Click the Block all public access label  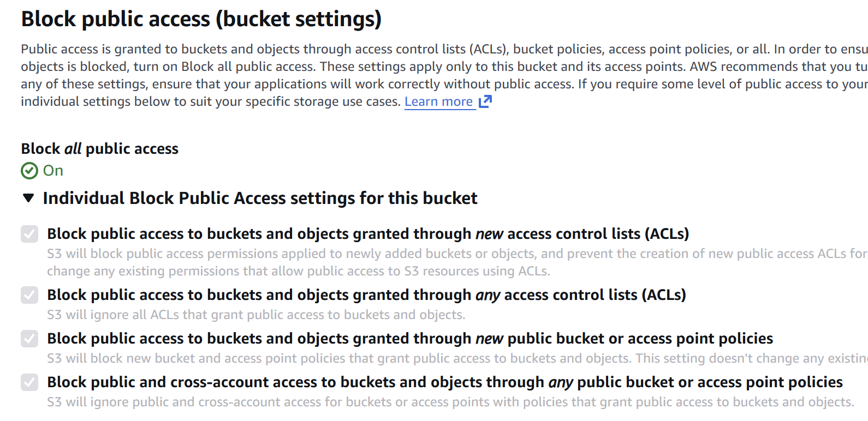[x=100, y=149]
